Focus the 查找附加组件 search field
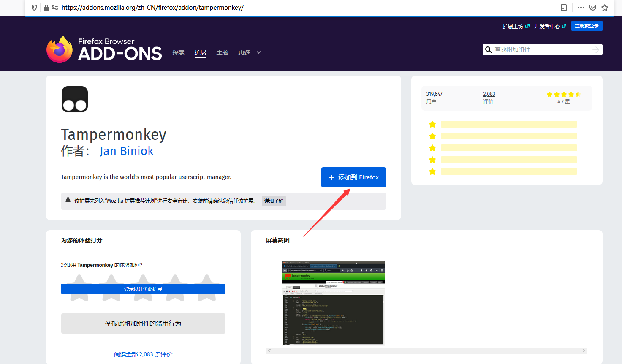622x364 pixels. point(543,50)
